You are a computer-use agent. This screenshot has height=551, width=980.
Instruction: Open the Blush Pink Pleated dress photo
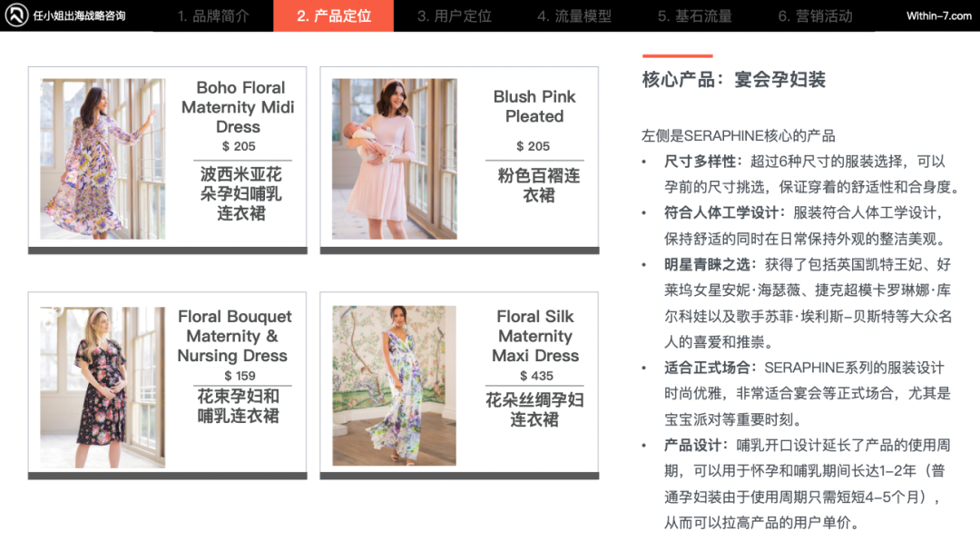(x=395, y=159)
